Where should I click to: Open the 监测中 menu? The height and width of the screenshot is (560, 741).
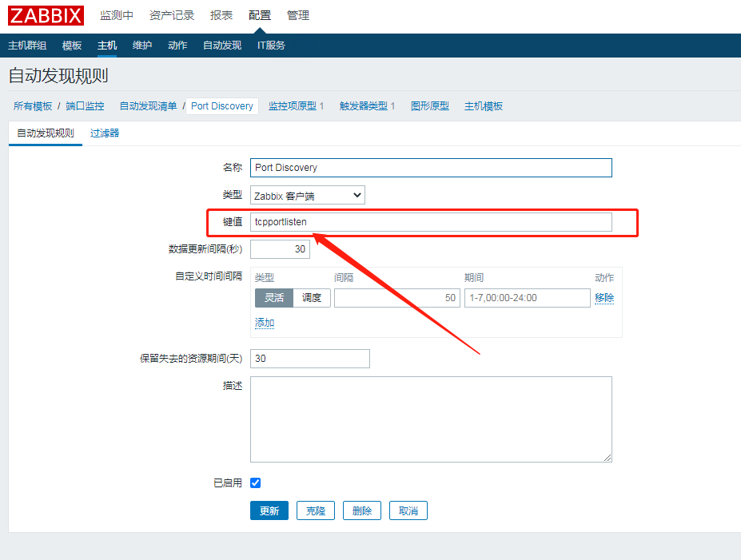[117, 16]
